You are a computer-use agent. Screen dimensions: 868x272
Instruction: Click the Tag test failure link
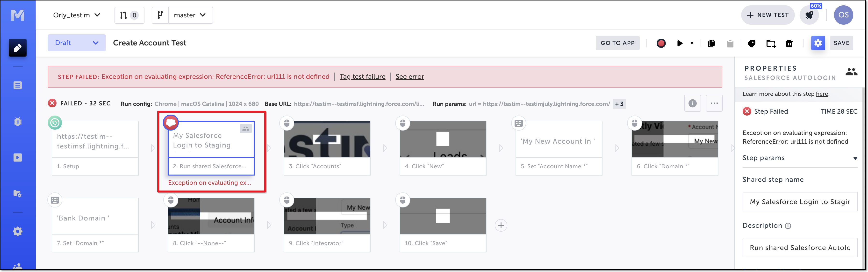pos(362,76)
